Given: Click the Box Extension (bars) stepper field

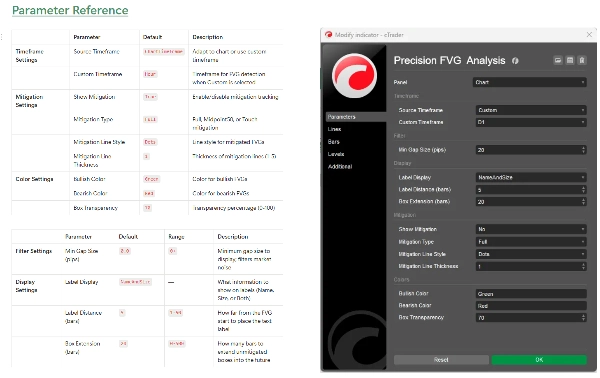Looking at the screenshot, I should click(x=531, y=202).
